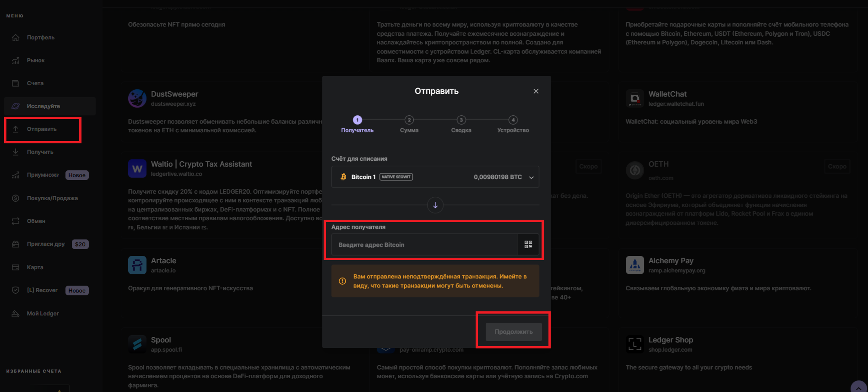The height and width of the screenshot is (392, 868).
Task: Open Обмен section label
Action: tap(36, 221)
